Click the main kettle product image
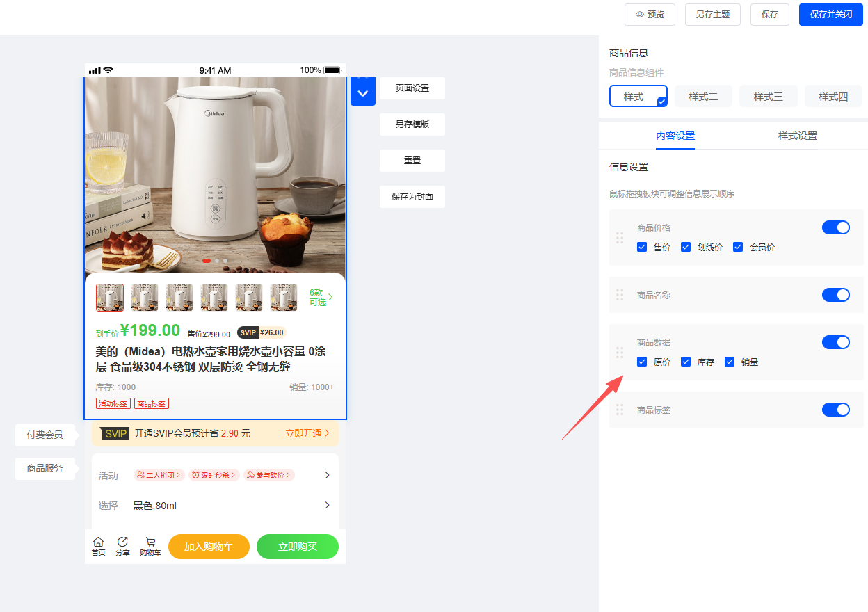The height and width of the screenshot is (612, 868). (x=215, y=174)
